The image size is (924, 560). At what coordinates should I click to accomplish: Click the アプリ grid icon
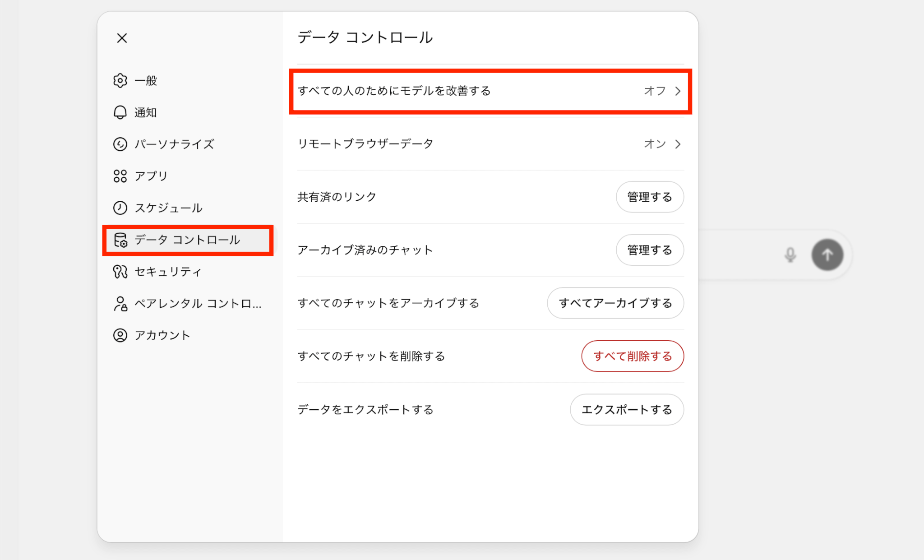coord(120,176)
